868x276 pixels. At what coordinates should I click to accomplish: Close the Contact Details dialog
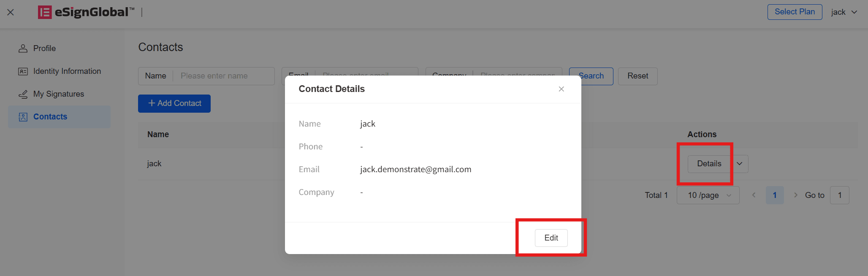(561, 89)
